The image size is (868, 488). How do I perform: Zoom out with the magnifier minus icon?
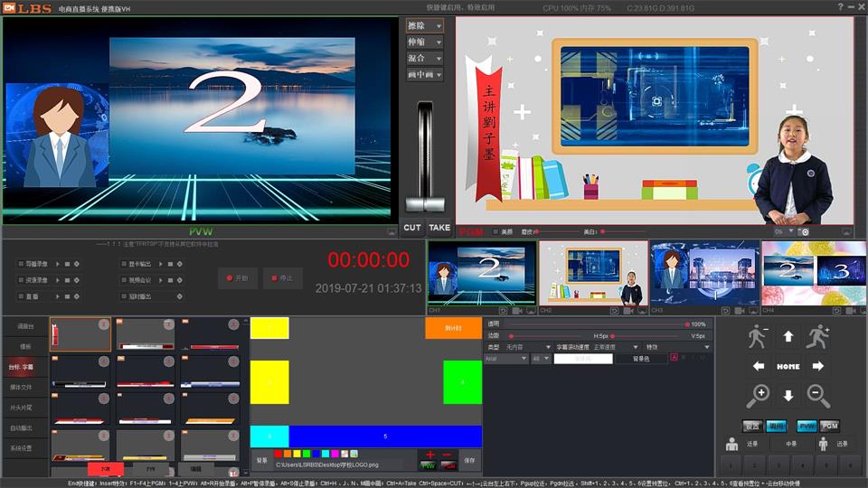[817, 395]
